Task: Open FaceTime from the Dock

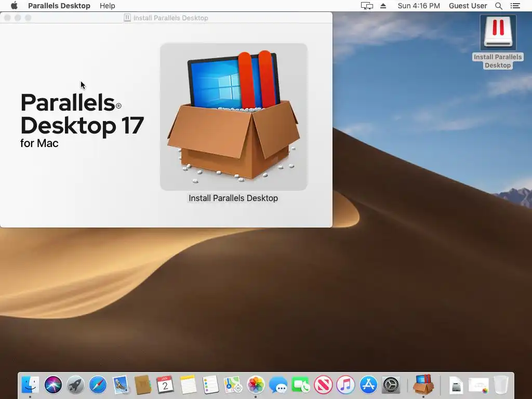Action: [301, 385]
